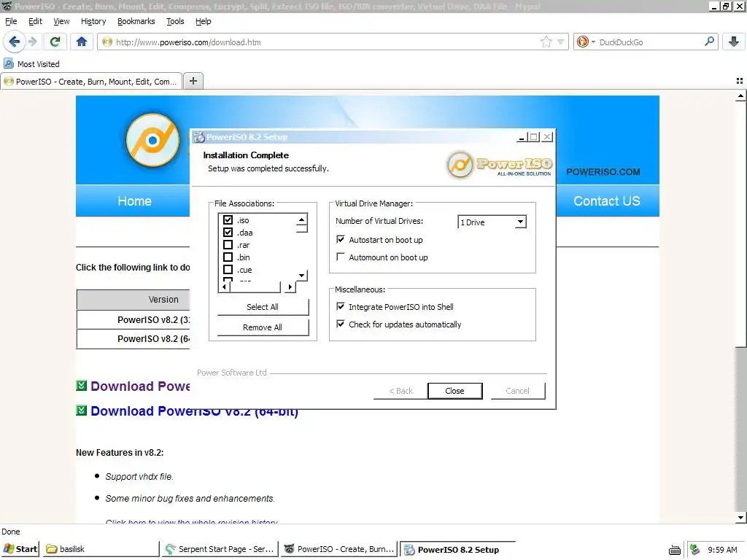Open the URL history dropdown arrow
Screen dimensions: 747x560
click(x=561, y=42)
